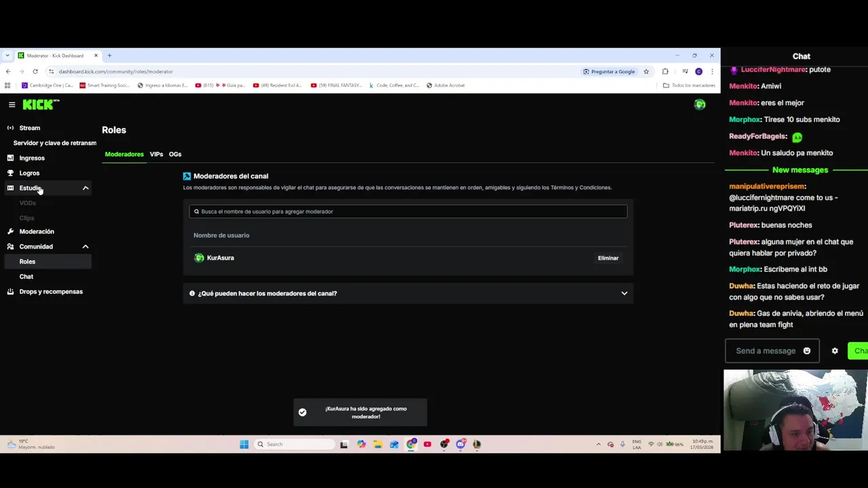Open Servidor y clave de retransmisión
The height and width of the screenshot is (488, 868).
(55, 143)
